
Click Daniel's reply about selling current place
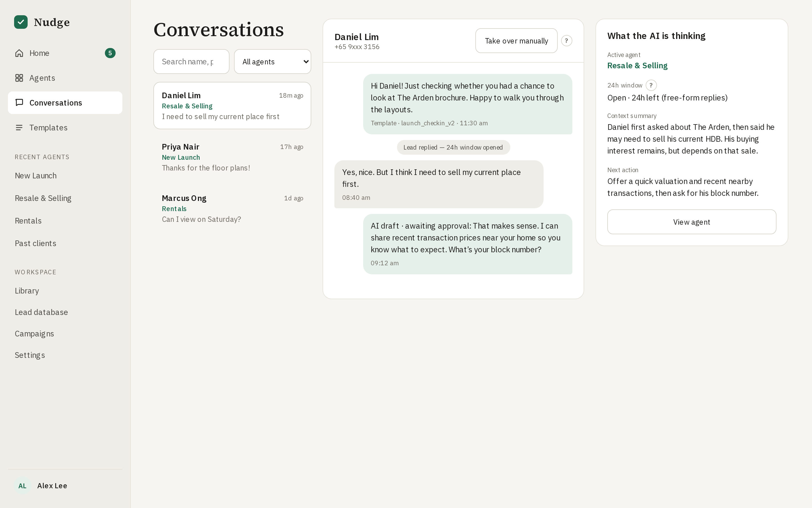(438, 184)
